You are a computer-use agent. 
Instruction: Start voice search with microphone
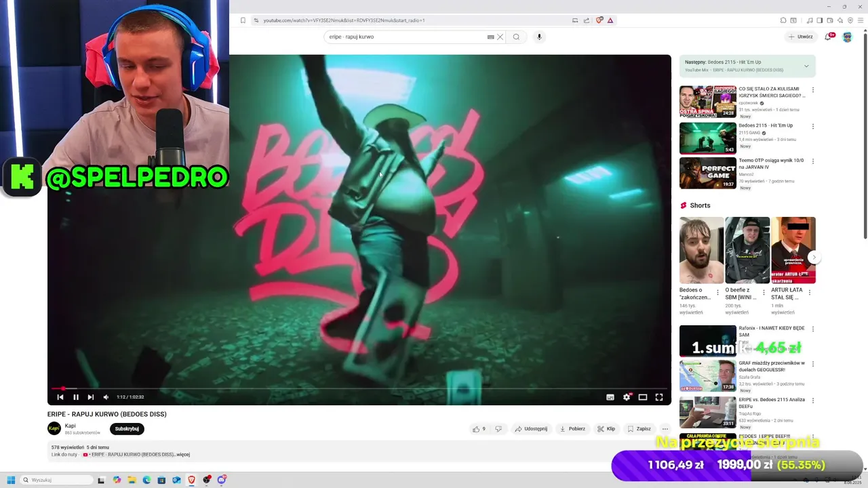click(539, 37)
